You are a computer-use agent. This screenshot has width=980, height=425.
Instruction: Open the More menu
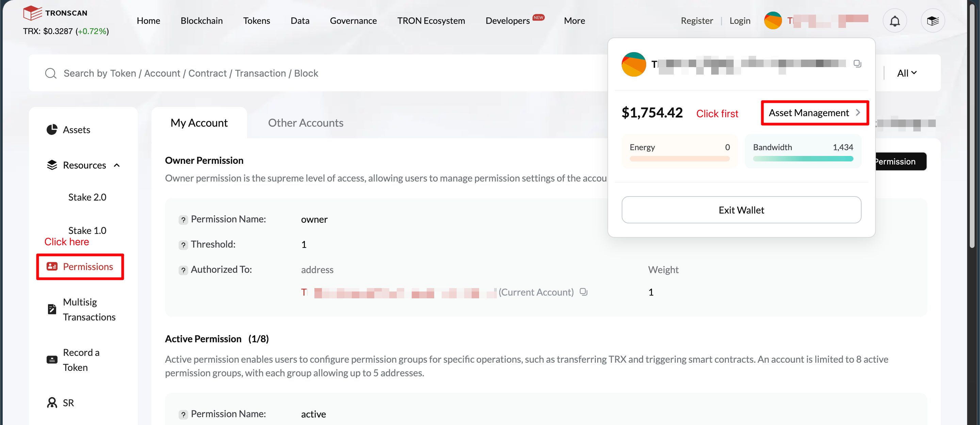[574, 20]
